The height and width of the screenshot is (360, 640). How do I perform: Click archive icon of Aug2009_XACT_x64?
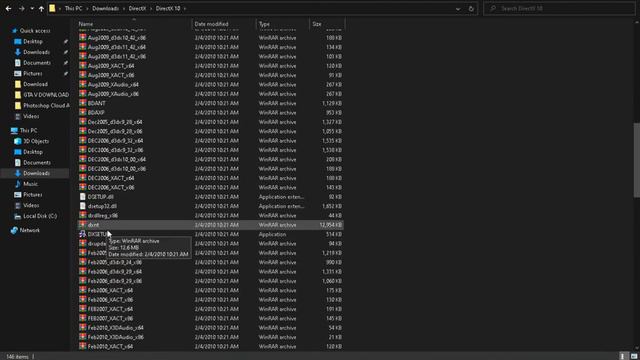click(x=82, y=65)
